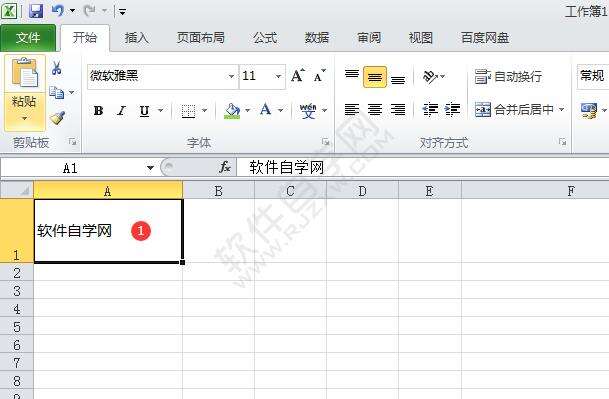Apply fill color paint bucket
This screenshot has width=609, height=399.
(x=232, y=111)
